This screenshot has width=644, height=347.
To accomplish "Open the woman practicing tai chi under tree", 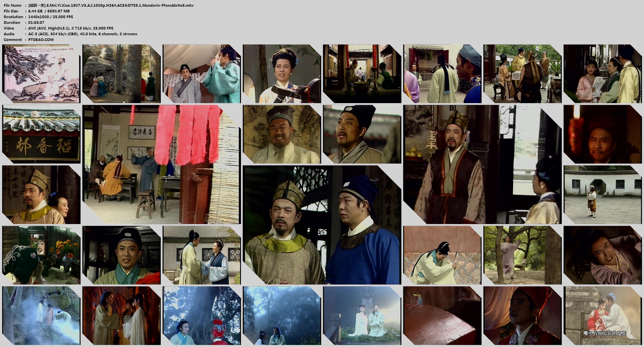I will (522, 255).
